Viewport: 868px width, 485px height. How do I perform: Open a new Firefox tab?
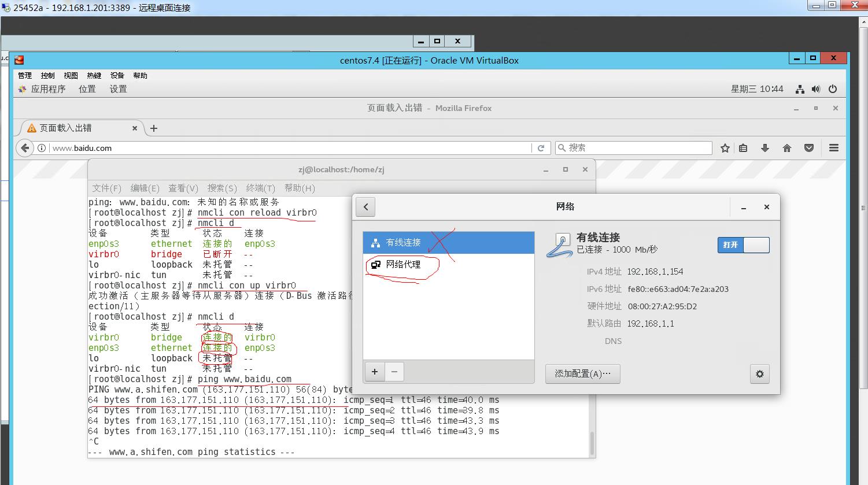click(x=154, y=128)
